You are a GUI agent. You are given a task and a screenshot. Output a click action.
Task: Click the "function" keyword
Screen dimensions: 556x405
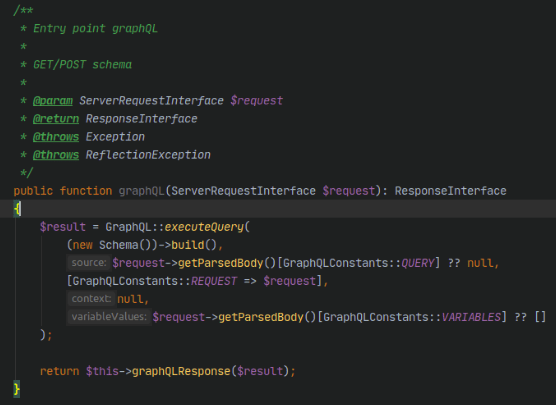click(x=86, y=191)
